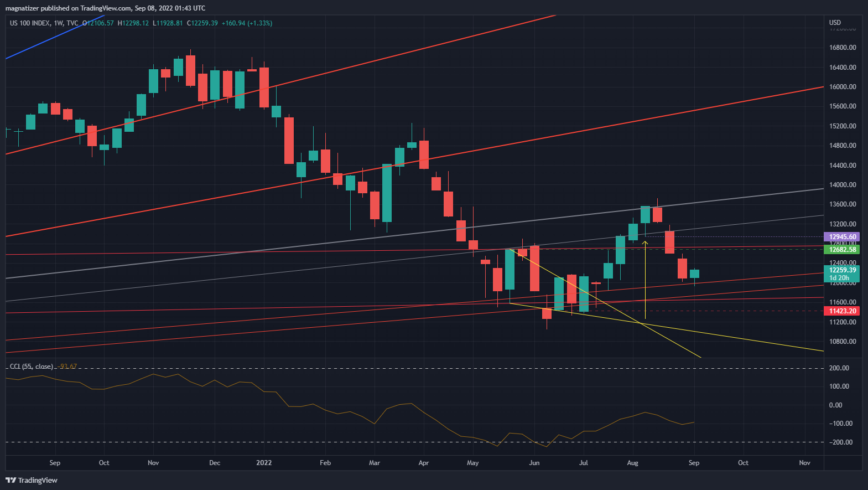Click the 15600.00 price axis label
Image resolution: width=868 pixels, height=490 pixels.
point(843,106)
